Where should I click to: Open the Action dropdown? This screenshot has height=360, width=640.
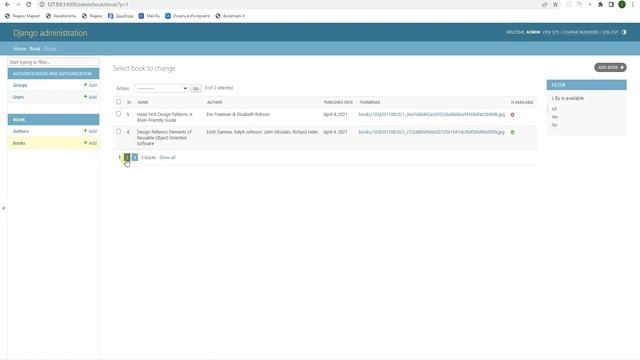click(161, 88)
